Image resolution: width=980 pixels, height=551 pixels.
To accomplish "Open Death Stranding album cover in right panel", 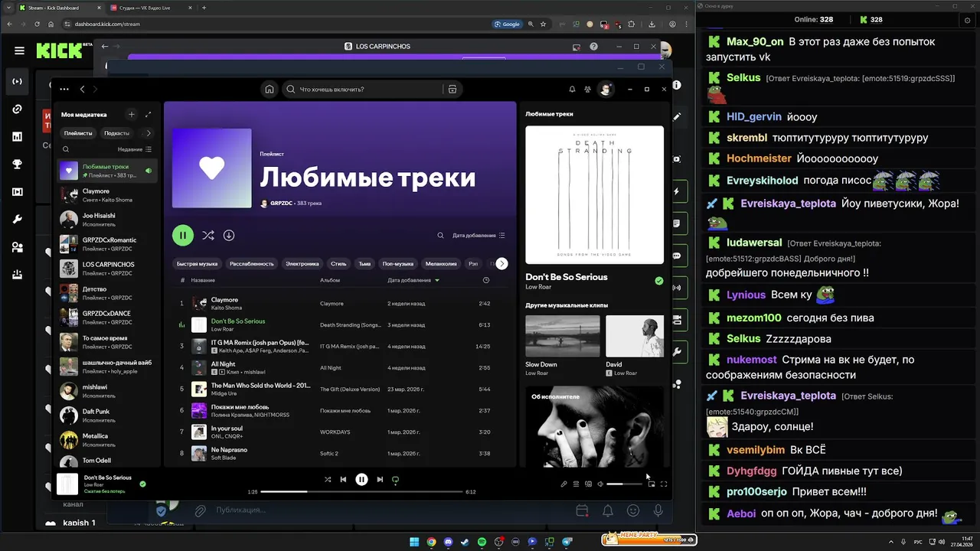I will (x=595, y=194).
